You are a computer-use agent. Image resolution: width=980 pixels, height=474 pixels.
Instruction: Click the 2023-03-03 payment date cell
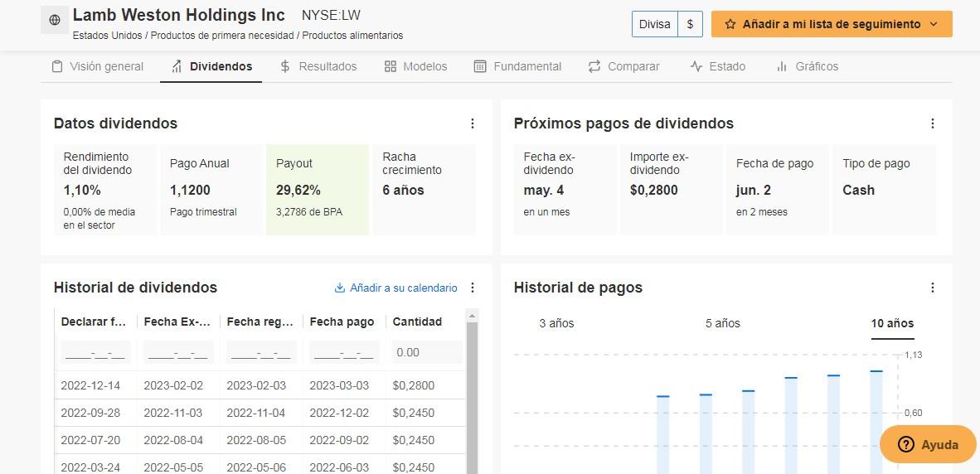(339, 386)
